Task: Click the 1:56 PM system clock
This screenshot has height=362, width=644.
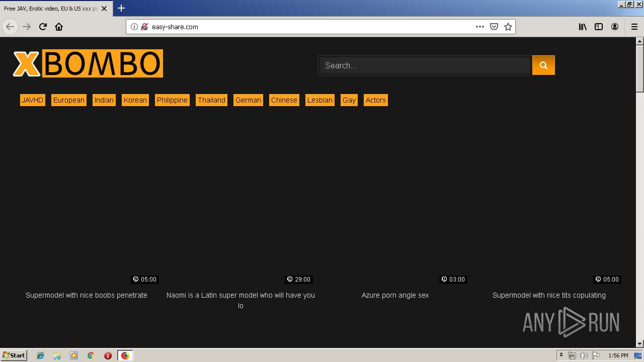Action: pos(618,355)
